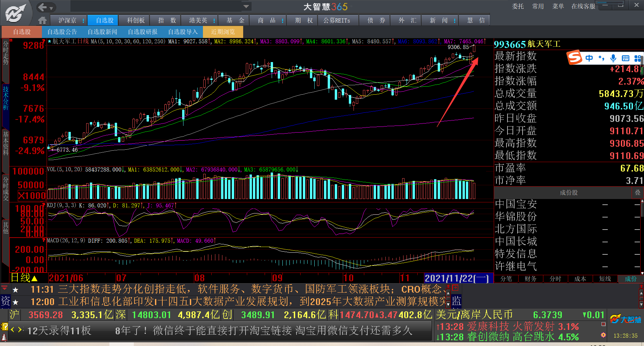Open the 公募REITs tab
This screenshot has width=644, height=346.
pyautogui.click(x=337, y=20)
